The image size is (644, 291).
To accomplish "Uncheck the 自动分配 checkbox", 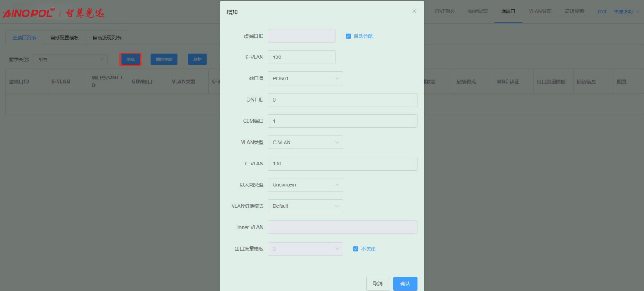I will [349, 36].
